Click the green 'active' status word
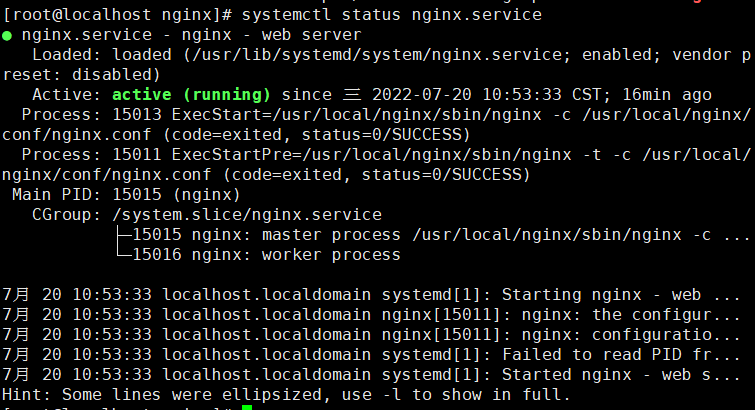Viewport: 755px width, 410px height. (142, 94)
